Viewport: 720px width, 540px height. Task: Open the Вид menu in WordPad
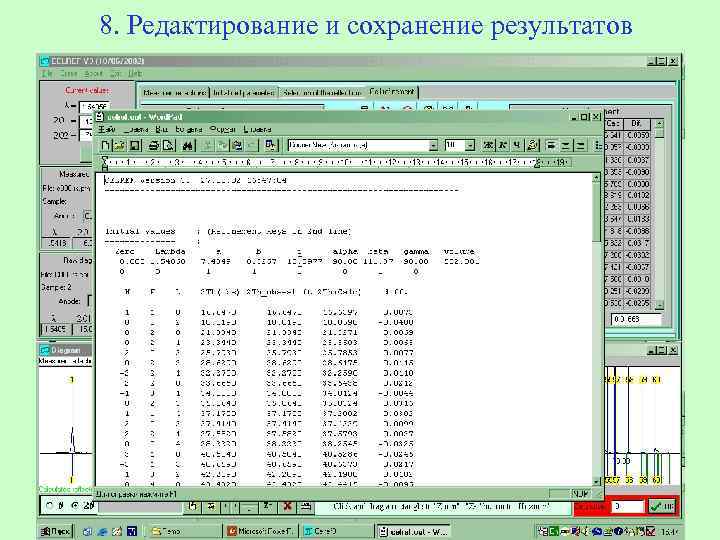point(162,129)
